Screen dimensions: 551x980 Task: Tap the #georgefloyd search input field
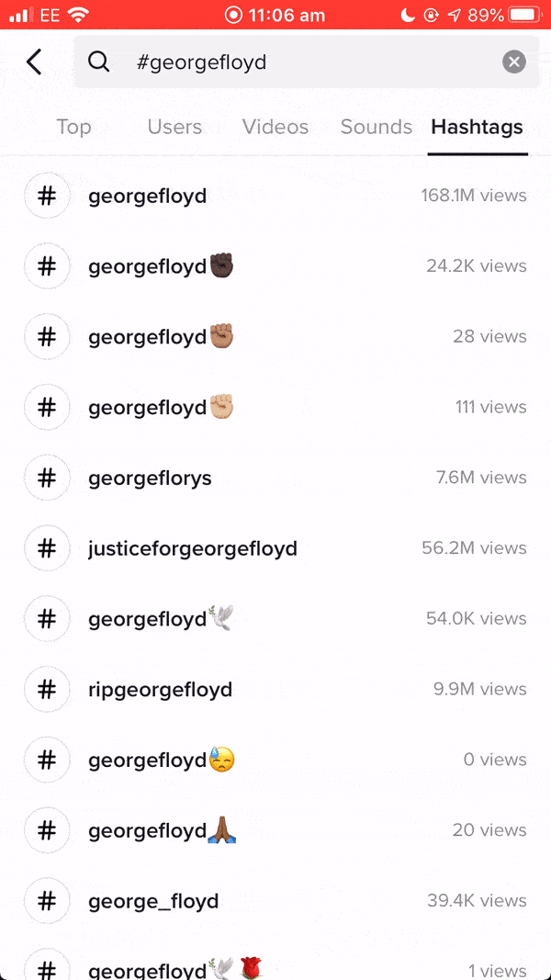click(x=303, y=62)
